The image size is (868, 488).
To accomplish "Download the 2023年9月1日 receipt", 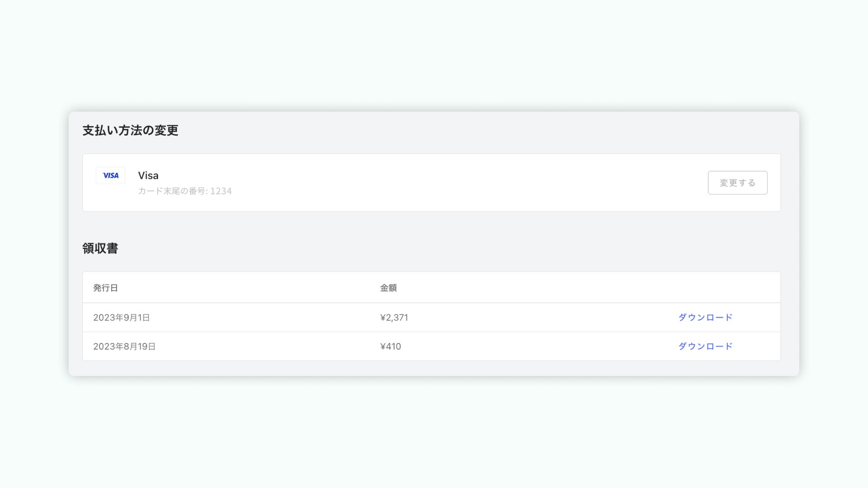I will point(705,317).
